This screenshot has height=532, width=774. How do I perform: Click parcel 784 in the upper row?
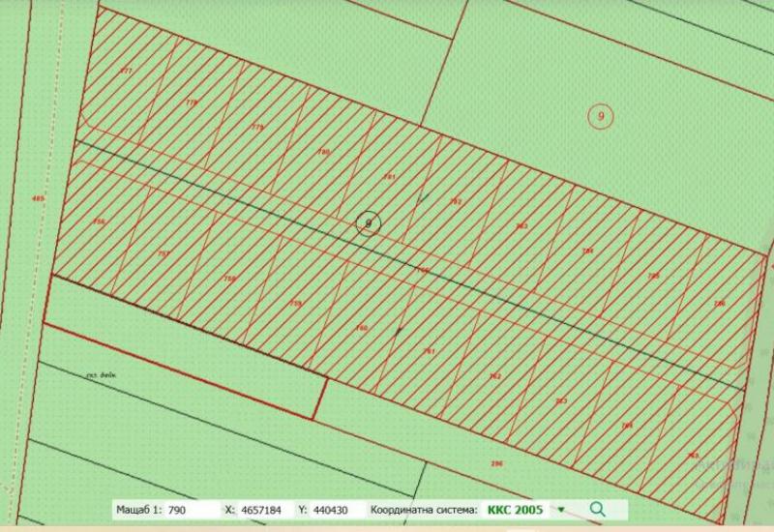pos(587,251)
